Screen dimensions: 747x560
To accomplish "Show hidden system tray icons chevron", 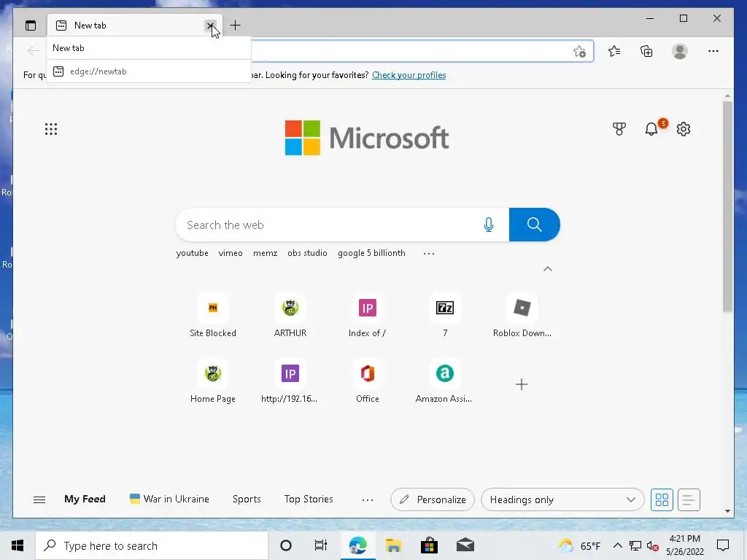I will (x=617, y=545).
